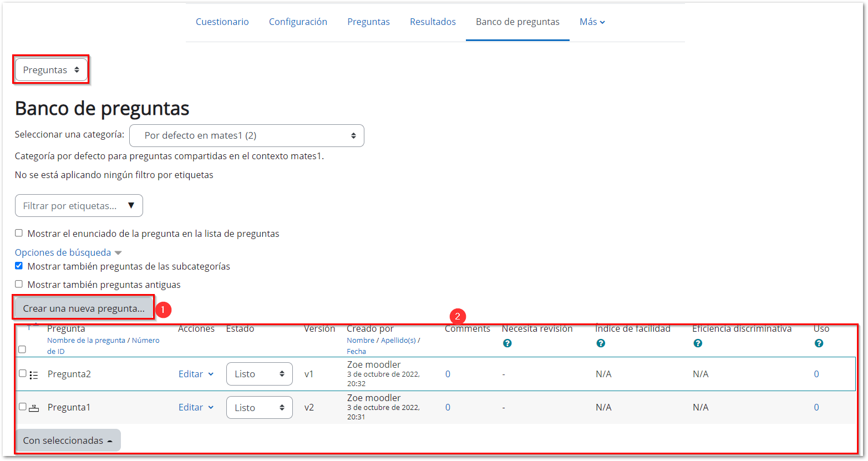868x461 pixels.
Task: Open usage count for Pregunta2
Action: 816,374
